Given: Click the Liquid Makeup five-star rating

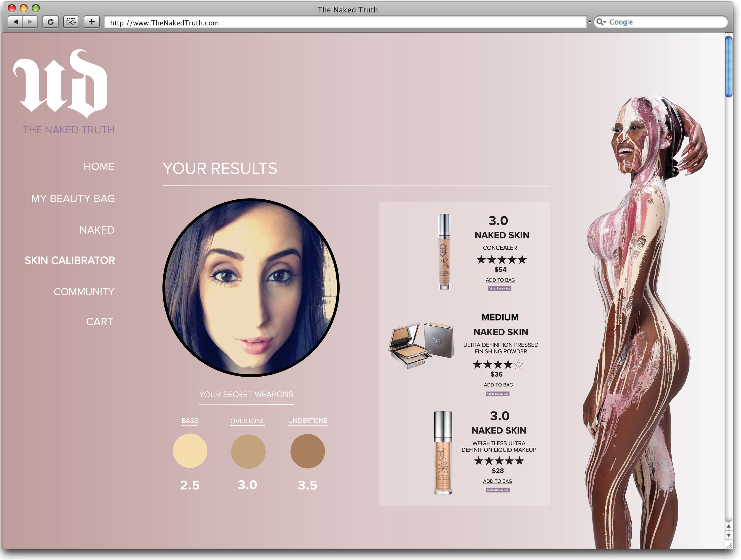Looking at the screenshot, I should [499, 461].
